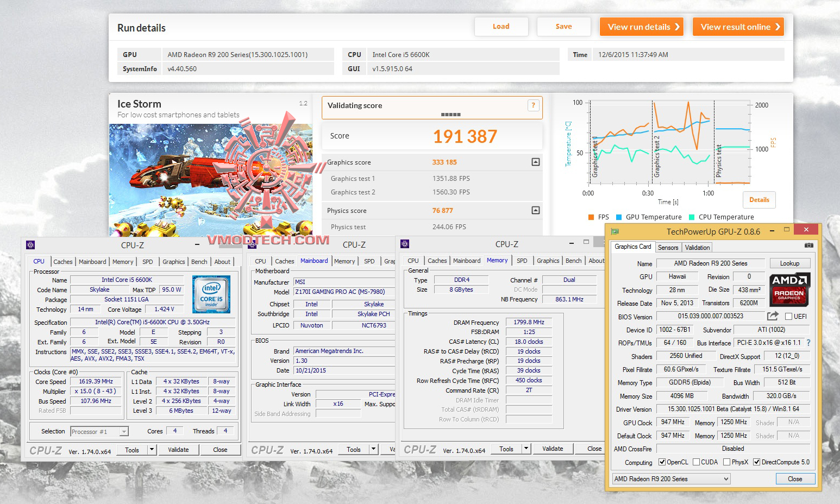This screenshot has width=840, height=504.
Task: Open the Bench tab in the CPU-Z Memory window
Action: (574, 261)
